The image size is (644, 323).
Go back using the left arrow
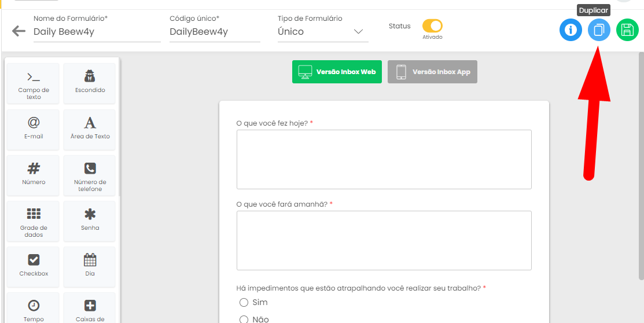click(x=19, y=31)
